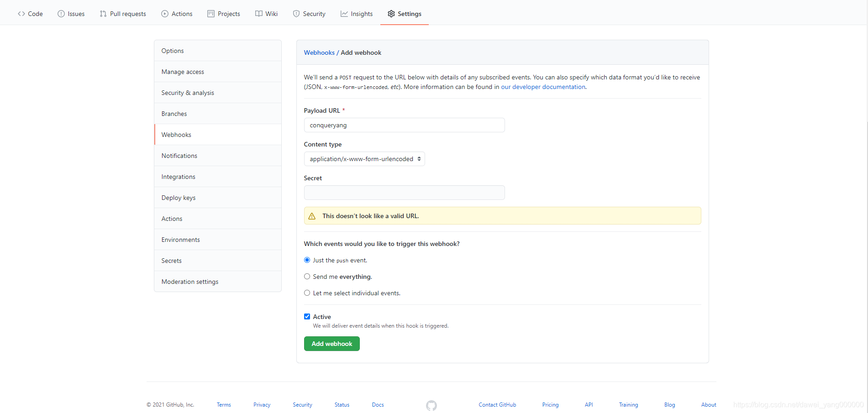Open Deploy keys settings

click(218, 198)
